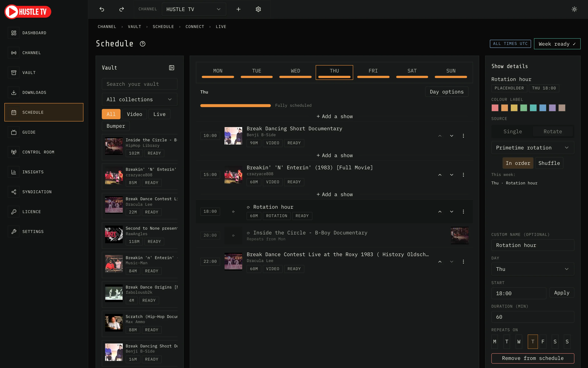Click CONNECT breadcrumb link
The image size is (588, 368).
pos(195,26)
